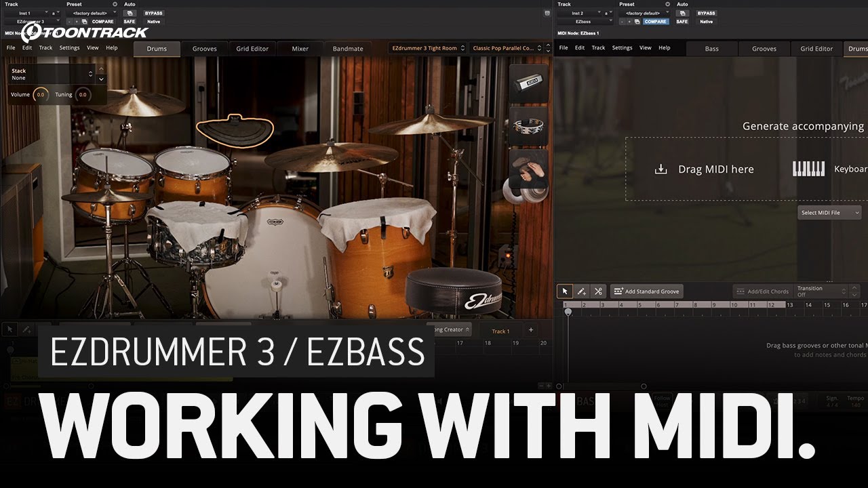Viewport: 868px width, 488px height.
Task: Open the Grid Editor tab in EZbass
Action: (x=816, y=49)
